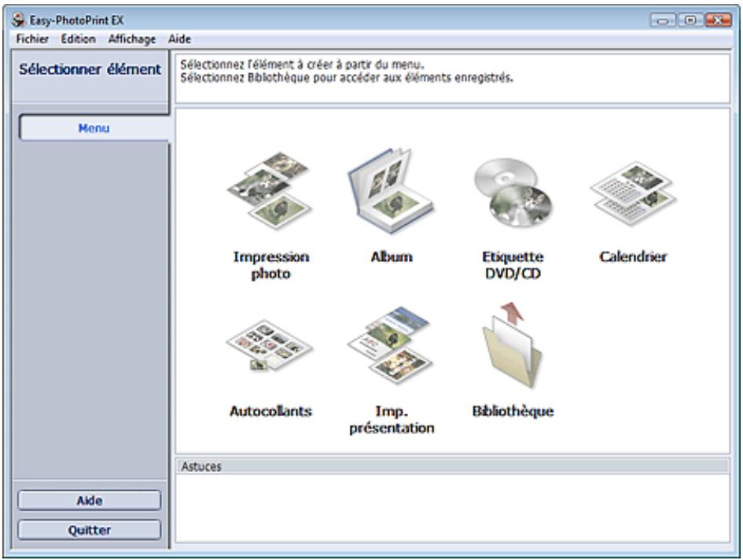Open the Bibliothèque folder icon
The image size is (743, 560).
point(513,346)
